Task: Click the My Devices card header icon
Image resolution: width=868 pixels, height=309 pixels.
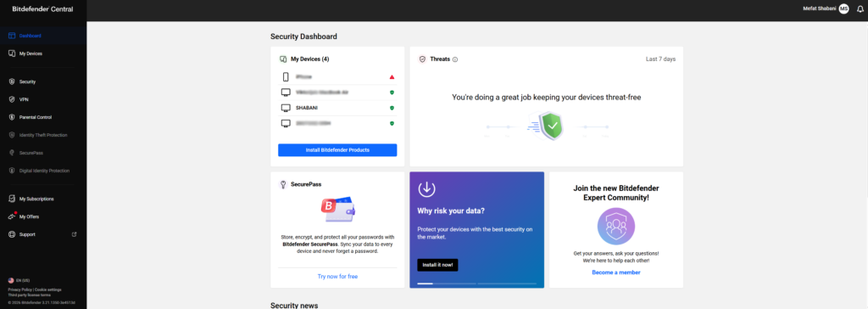Action: pos(283,59)
